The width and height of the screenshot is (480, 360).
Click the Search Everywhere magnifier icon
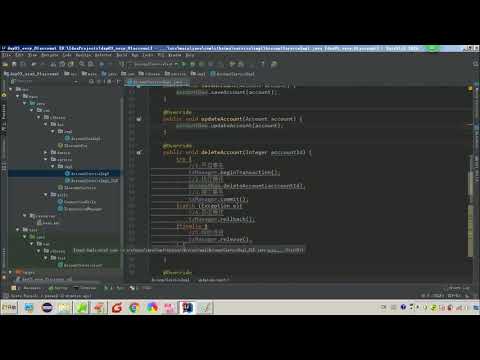pyautogui.click(x=475, y=64)
